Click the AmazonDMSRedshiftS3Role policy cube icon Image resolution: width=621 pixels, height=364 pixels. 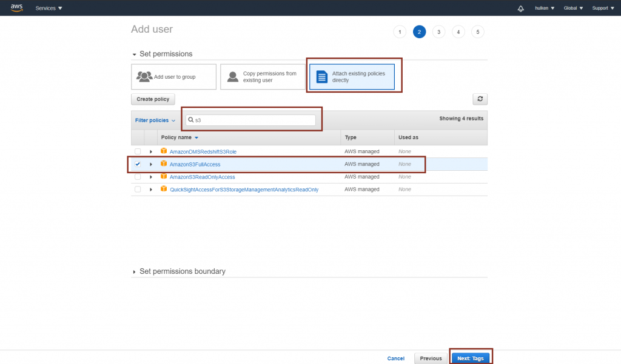[164, 151]
